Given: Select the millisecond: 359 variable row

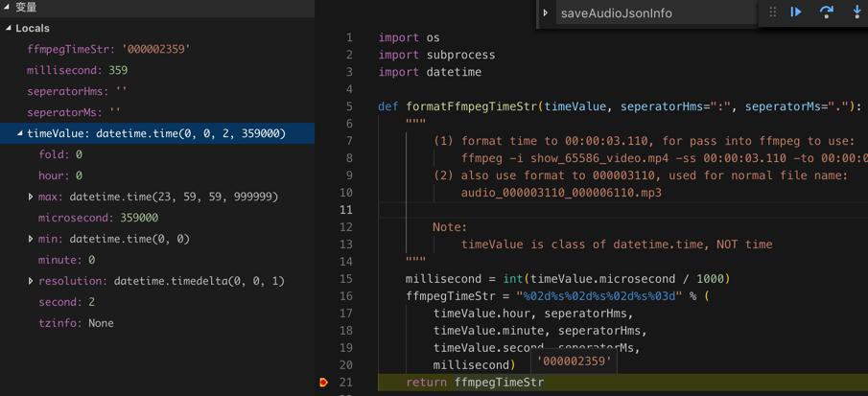Looking at the screenshot, I should 157,70.
